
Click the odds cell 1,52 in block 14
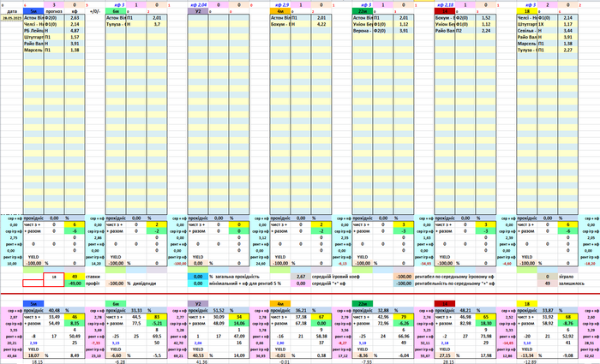[x=486, y=18]
